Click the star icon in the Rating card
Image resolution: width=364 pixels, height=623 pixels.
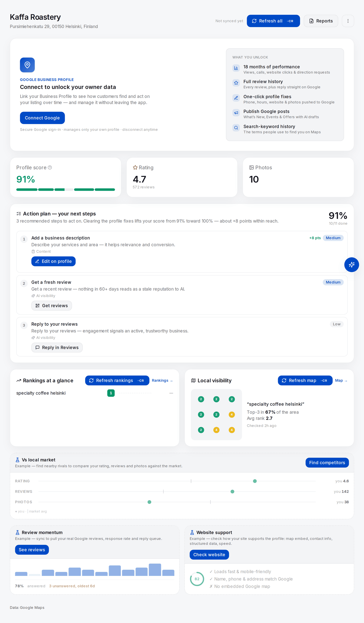pyautogui.click(x=135, y=168)
